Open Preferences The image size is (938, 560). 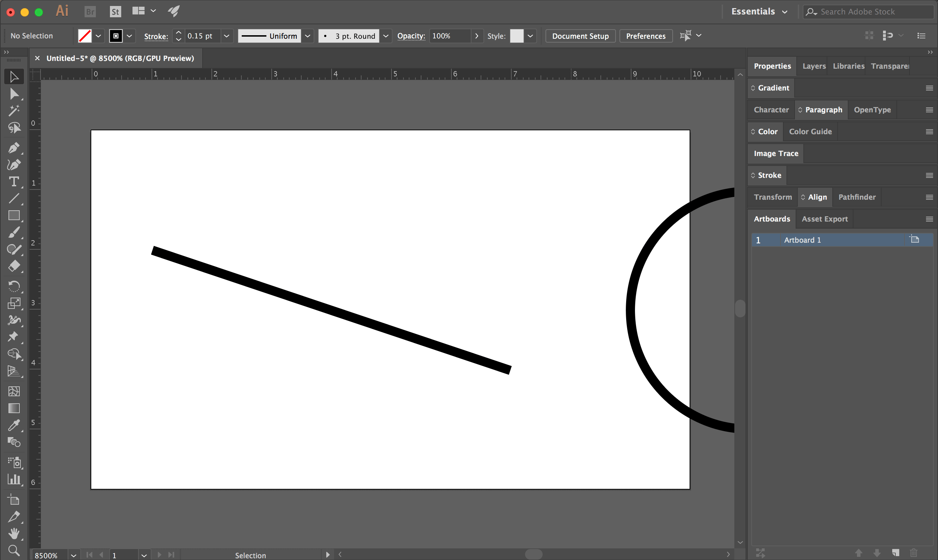(646, 36)
